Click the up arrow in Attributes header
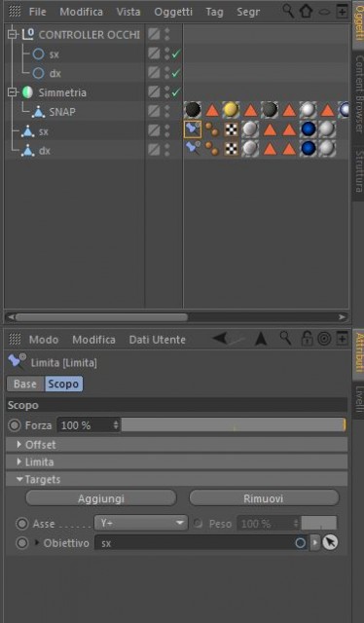 click(261, 340)
